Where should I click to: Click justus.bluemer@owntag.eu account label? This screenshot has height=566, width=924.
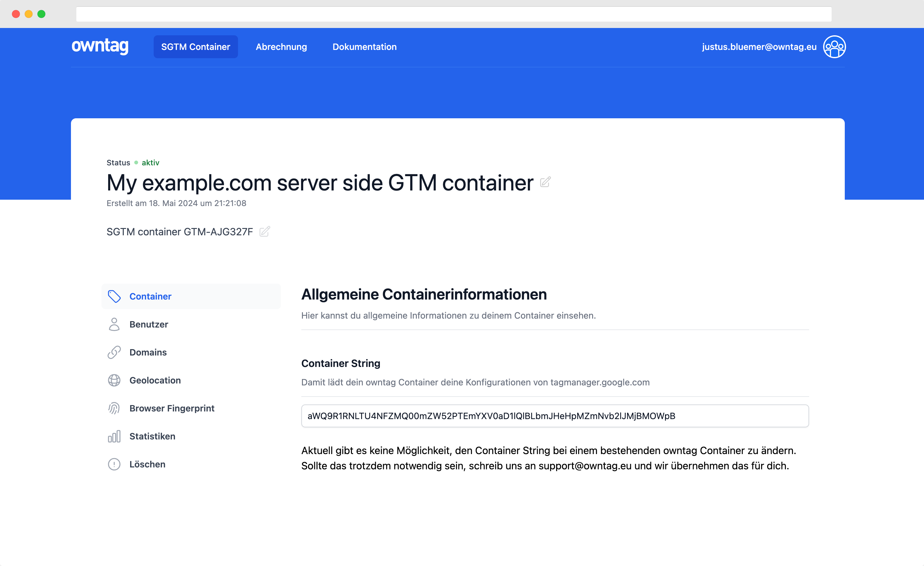(x=759, y=47)
